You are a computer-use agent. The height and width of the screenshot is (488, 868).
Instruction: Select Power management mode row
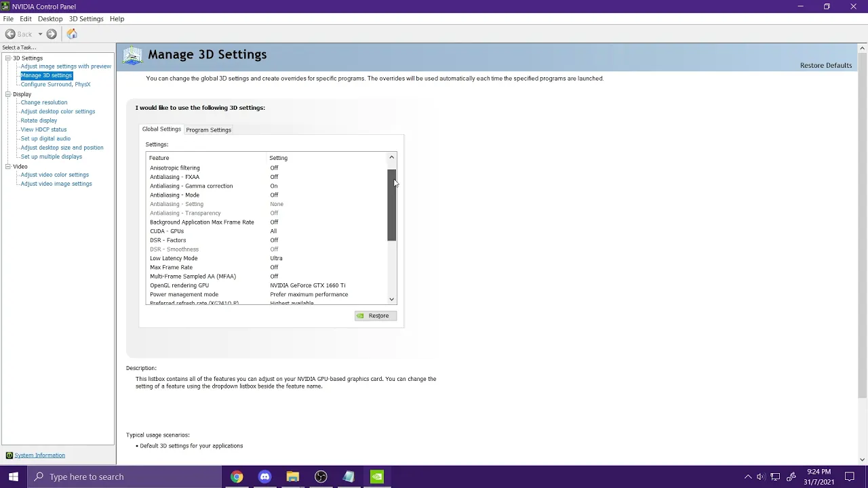point(266,294)
